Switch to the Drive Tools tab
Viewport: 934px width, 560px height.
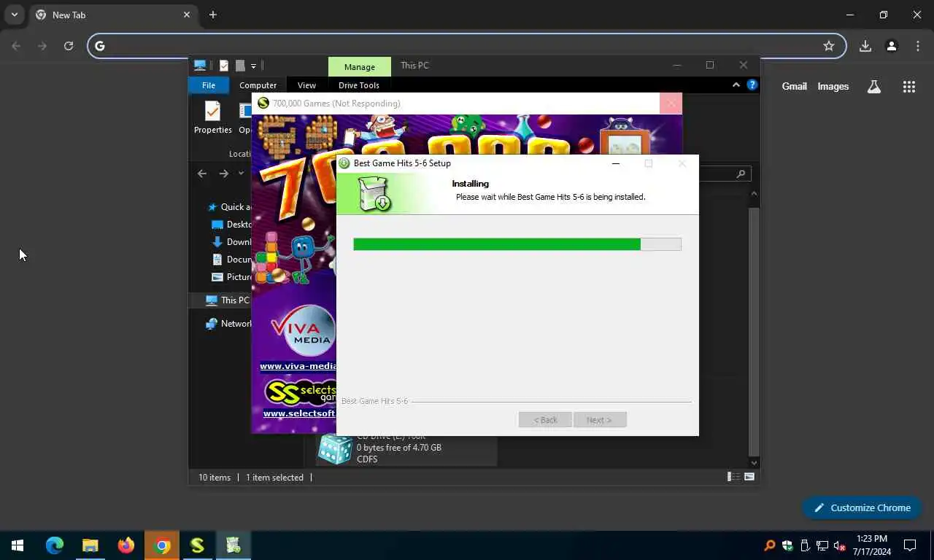pyautogui.click(x=359, y=85)
